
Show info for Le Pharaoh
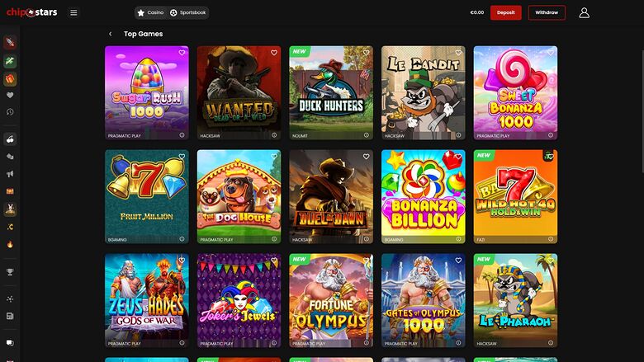point(551,343)
